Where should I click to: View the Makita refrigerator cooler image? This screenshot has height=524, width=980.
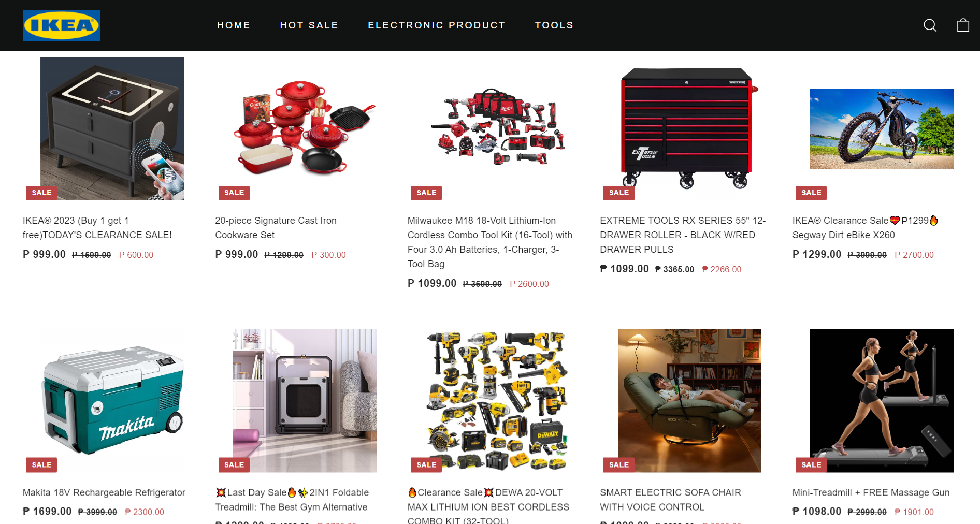pos(112,400)
